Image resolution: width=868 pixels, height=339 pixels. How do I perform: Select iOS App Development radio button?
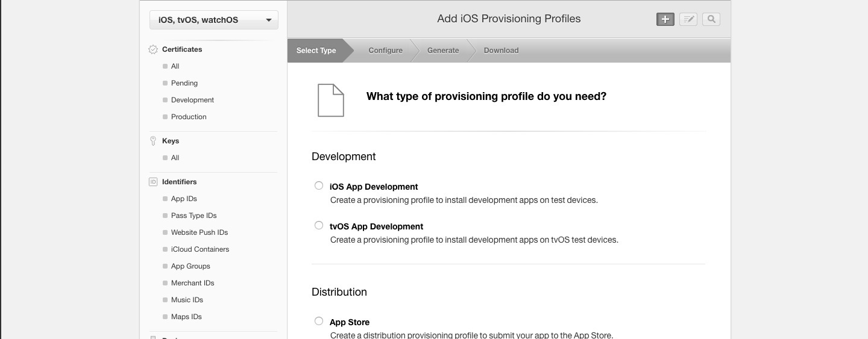click(319, 185)
